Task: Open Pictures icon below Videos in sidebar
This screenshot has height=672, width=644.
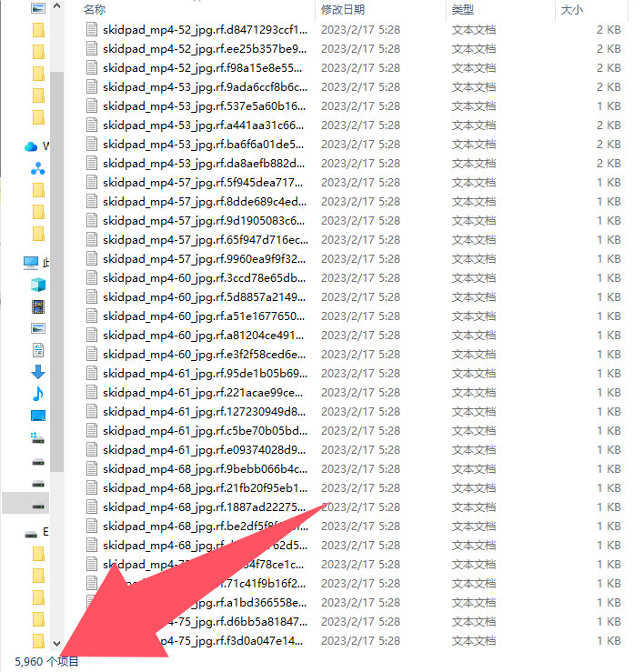Action: point(38,328)
